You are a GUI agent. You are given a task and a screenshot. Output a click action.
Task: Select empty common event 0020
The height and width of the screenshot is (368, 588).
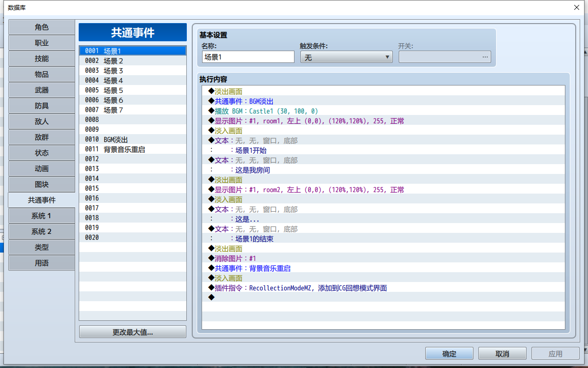[133, 238]
